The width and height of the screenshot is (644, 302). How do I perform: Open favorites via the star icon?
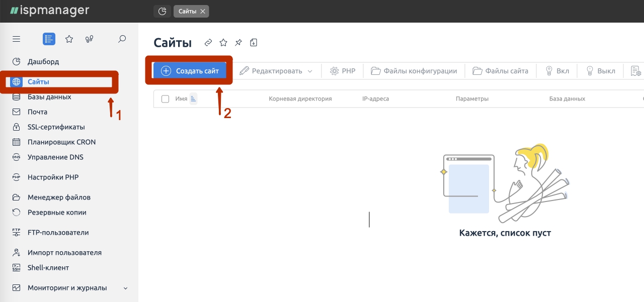click(x=69, y=39)
